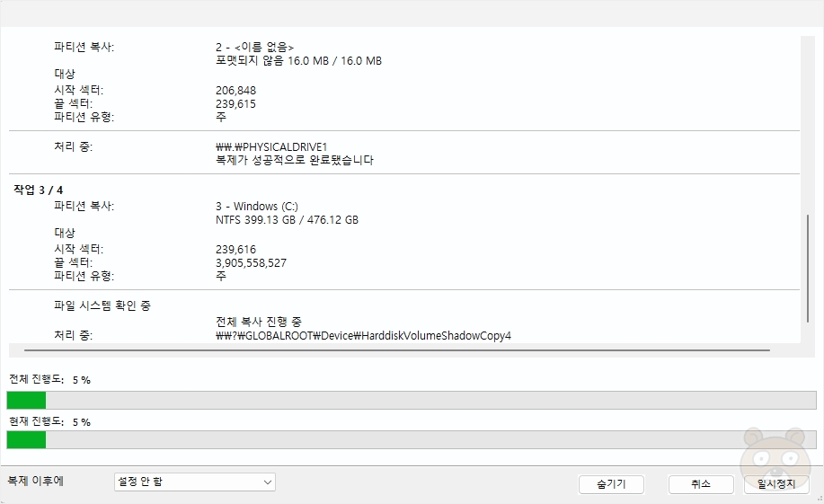Select the start sector value 206,848
This screenshot has height=504, width=824.
tap(235, 91)
